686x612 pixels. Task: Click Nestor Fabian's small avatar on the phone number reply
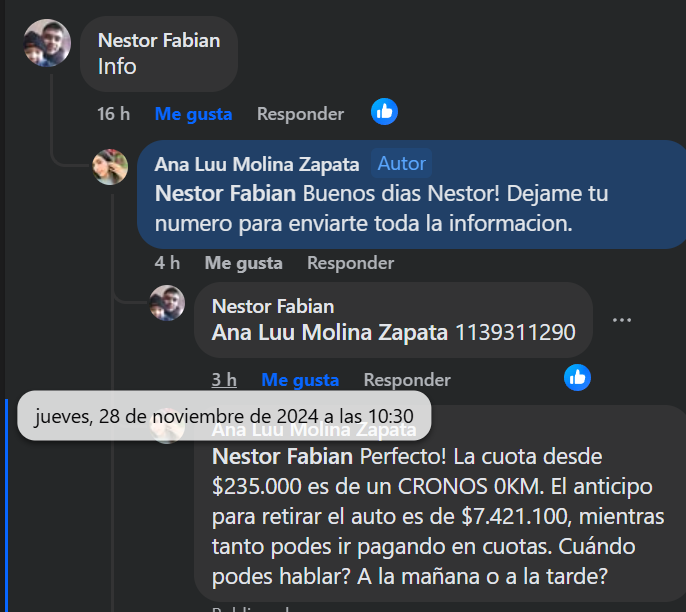(167, 302)
